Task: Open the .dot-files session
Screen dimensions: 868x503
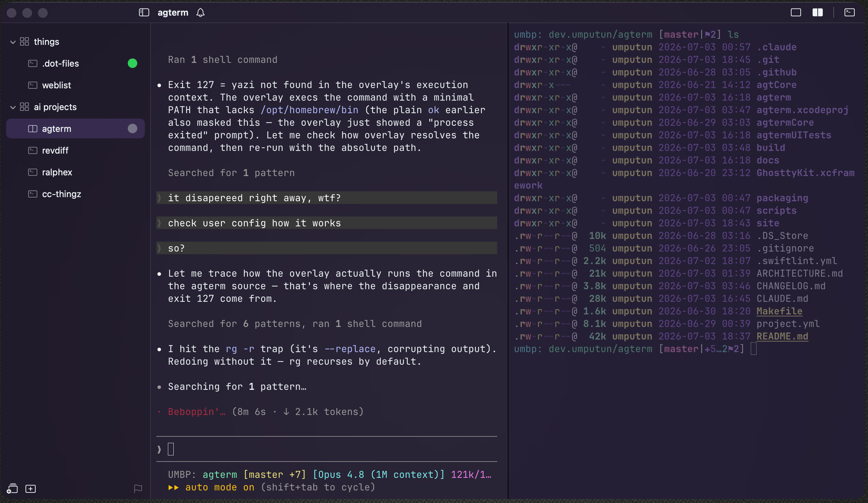Action: 75,64
